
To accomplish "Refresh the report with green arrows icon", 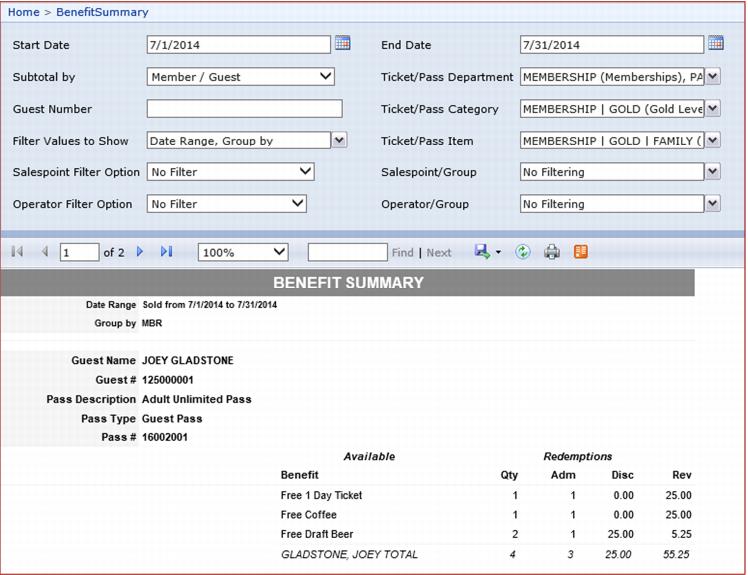I will point(522,252).
